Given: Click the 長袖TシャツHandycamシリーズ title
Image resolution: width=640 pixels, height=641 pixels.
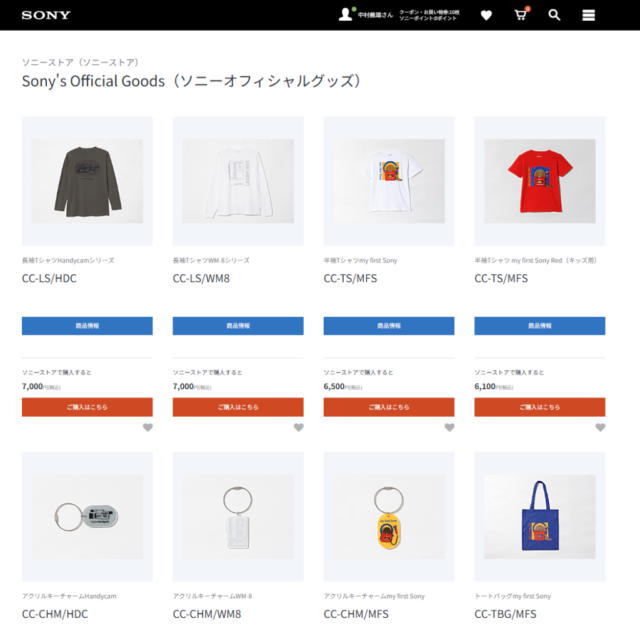Looking at the screenshot, I should pyautogui.click(x=68, y=260).
